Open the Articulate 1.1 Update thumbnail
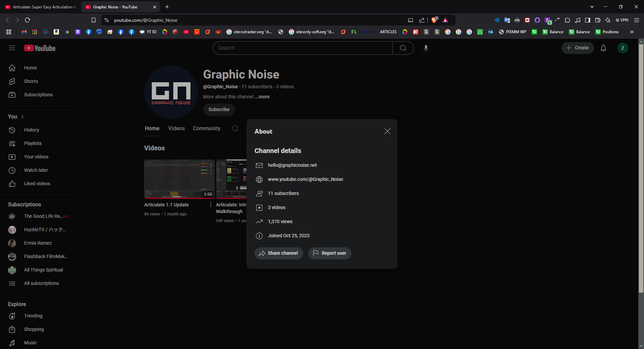The image size is (644, 349). (179, 179)
